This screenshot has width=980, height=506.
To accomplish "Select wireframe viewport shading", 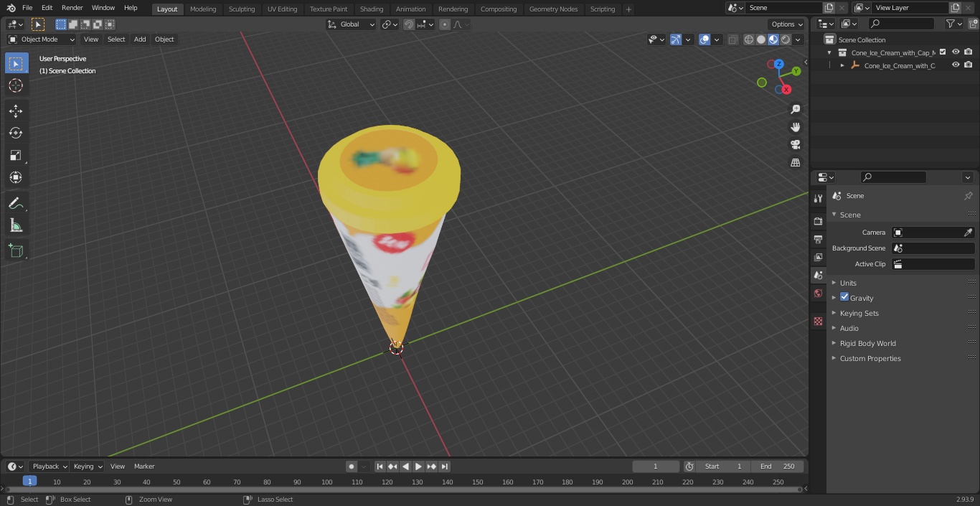I will (749, 39).
